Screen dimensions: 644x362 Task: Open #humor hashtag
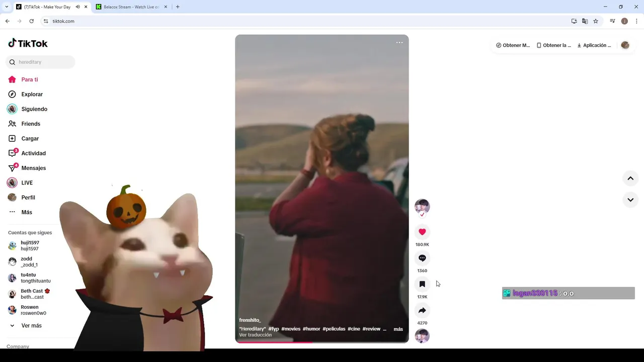pyautogui.click(x=311, y=329)
